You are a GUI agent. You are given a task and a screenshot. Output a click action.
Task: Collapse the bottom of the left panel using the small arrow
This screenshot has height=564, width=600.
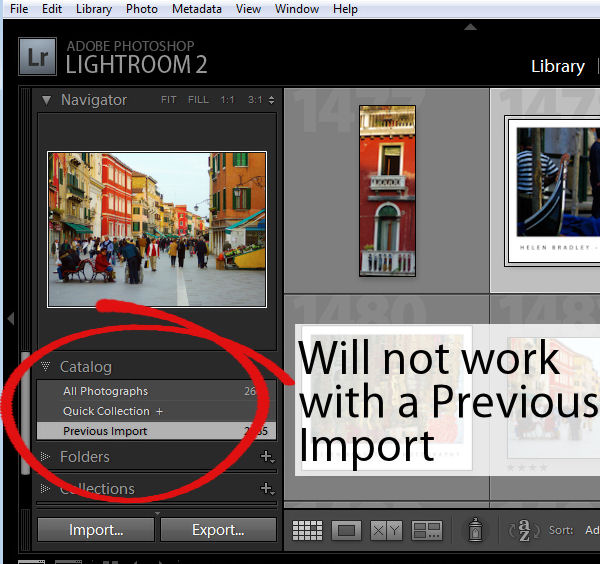[157, 513]
